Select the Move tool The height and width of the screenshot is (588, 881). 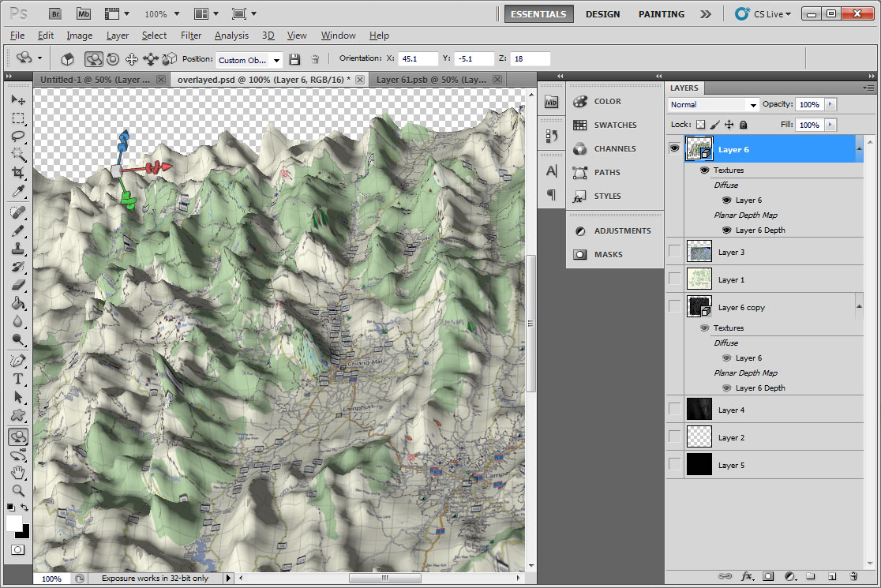tap(18, 100)
